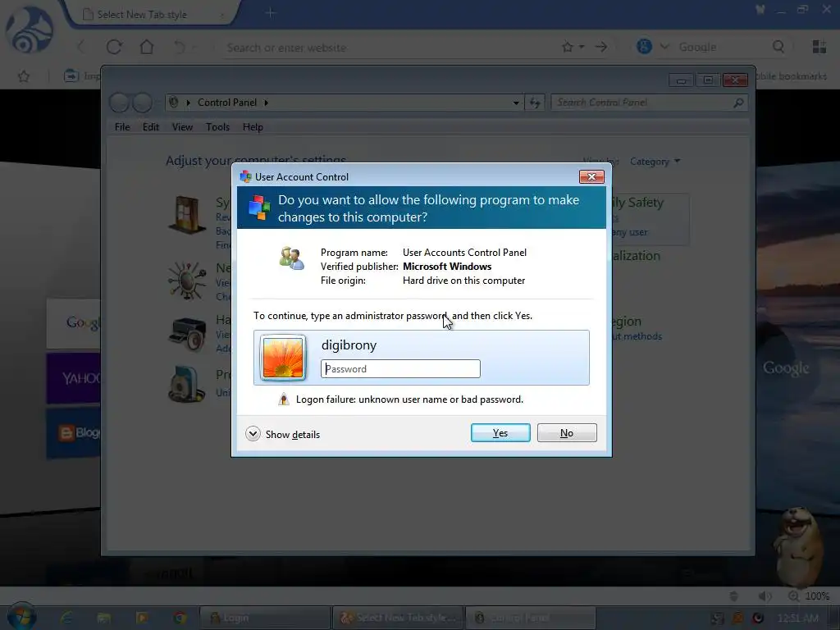Click the Login taskbar button
Viewport: 840px width, 630px height.
[x=265, y=618]
